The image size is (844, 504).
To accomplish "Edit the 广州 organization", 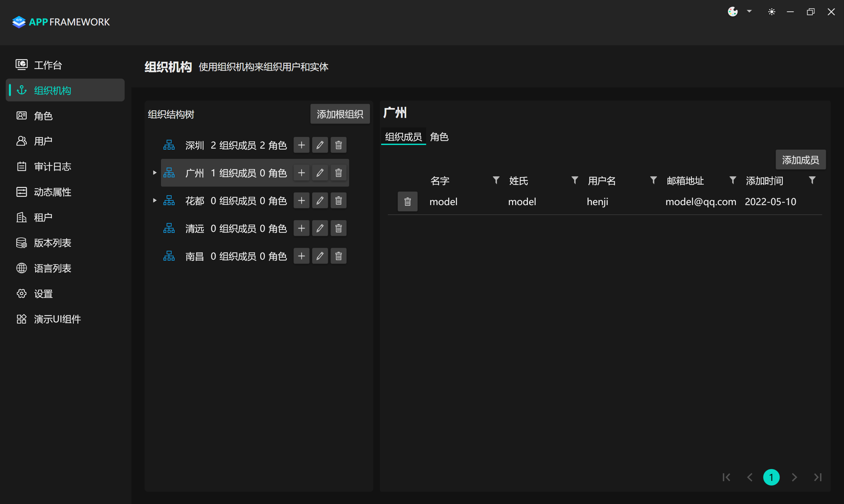I will pos(320,173).
